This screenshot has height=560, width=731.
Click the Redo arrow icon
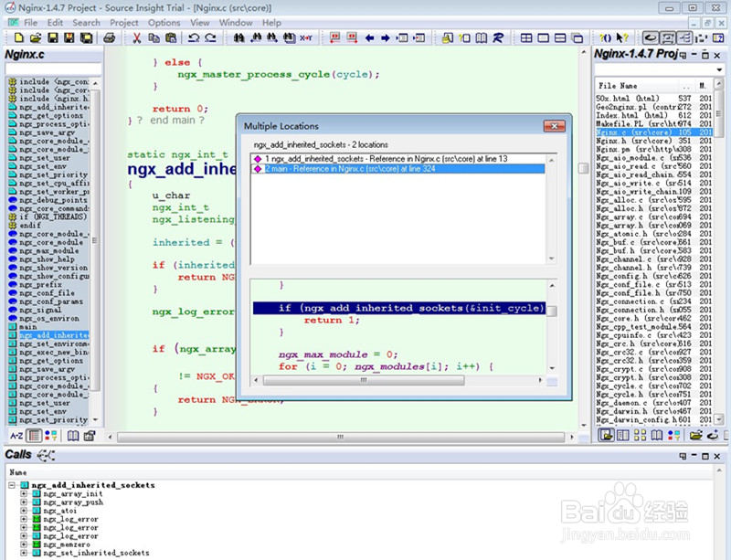[211, 37]
